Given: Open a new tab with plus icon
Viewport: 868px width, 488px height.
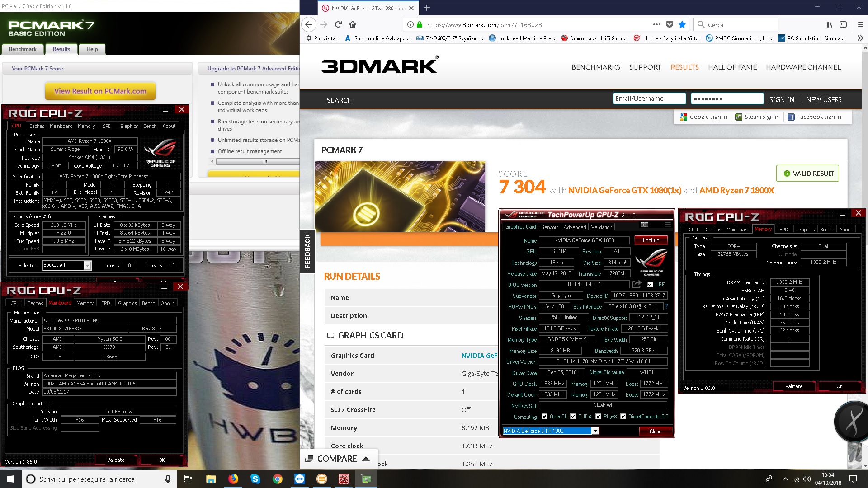Looking at the screenshot, I should tap(426, 8).
